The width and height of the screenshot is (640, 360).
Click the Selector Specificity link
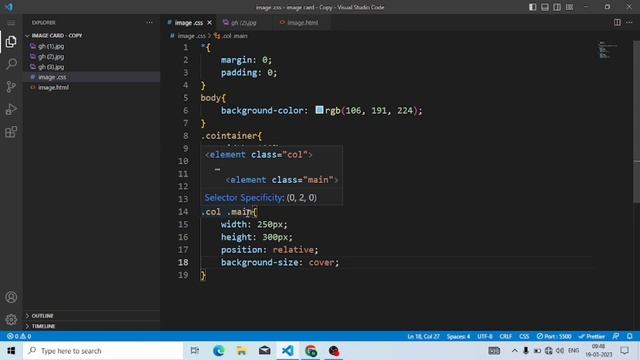point(244,198)
